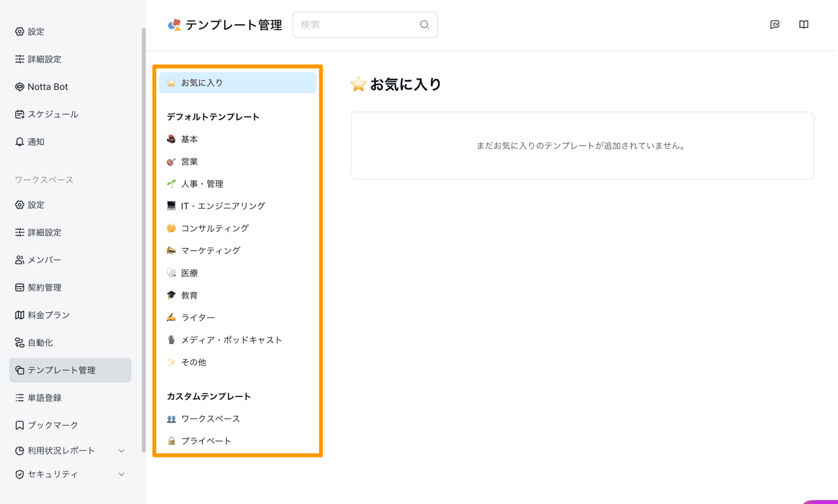This screenshot has height=504, width=838.
Task: Go to スケジュール in sidebar
Action: (70, 114)
